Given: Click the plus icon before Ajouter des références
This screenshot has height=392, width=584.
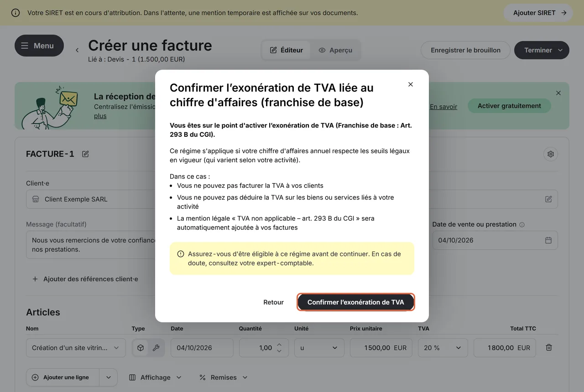Looking at the screenshot, I should tap(35, 279).
